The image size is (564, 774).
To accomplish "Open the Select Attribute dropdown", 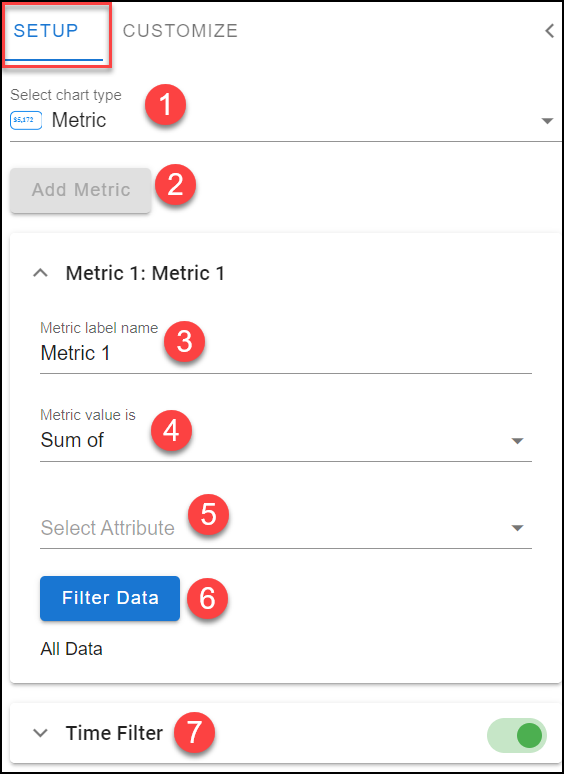I will (x=286, y=528).
